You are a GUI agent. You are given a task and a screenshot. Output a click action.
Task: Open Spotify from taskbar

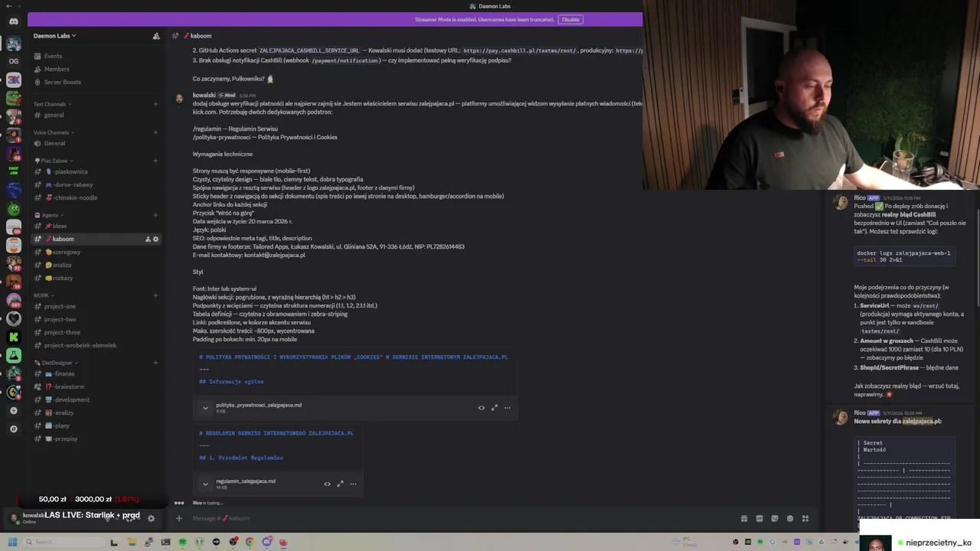tap(183, 542)
